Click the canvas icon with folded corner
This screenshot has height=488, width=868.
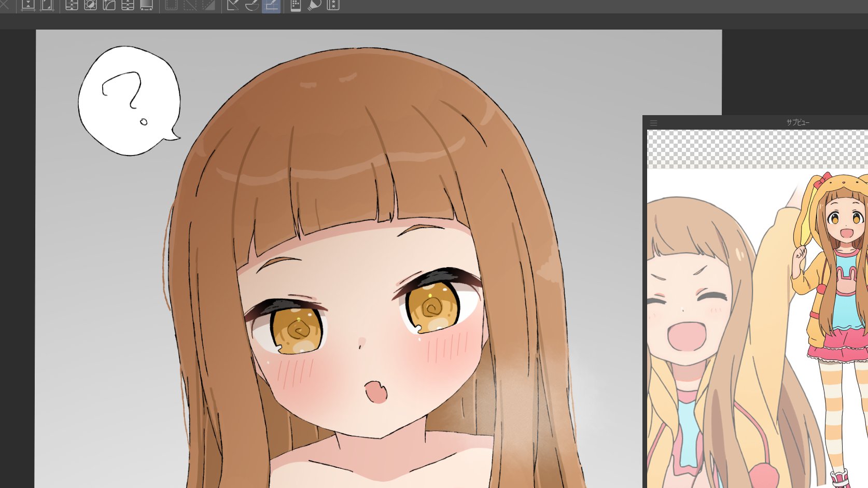coord(47,5)
